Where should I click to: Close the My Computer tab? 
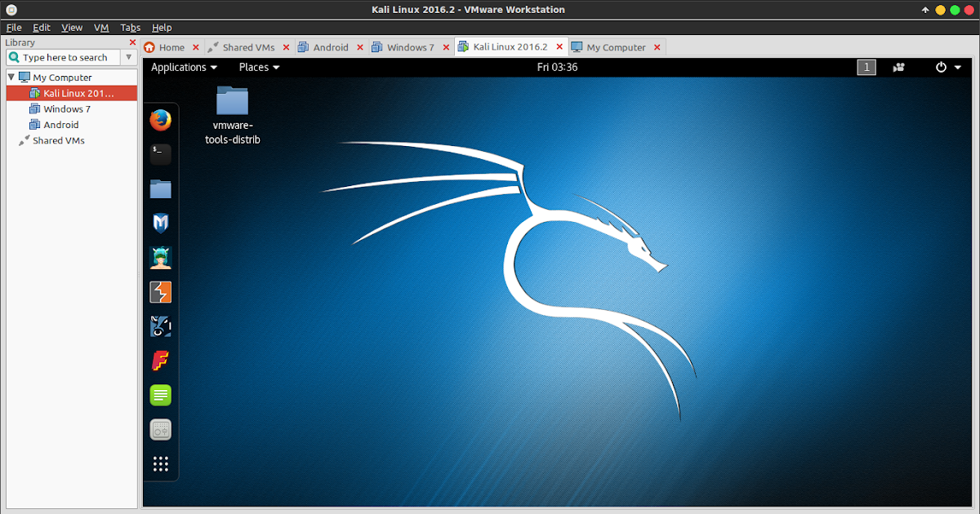tap(657, 47)
